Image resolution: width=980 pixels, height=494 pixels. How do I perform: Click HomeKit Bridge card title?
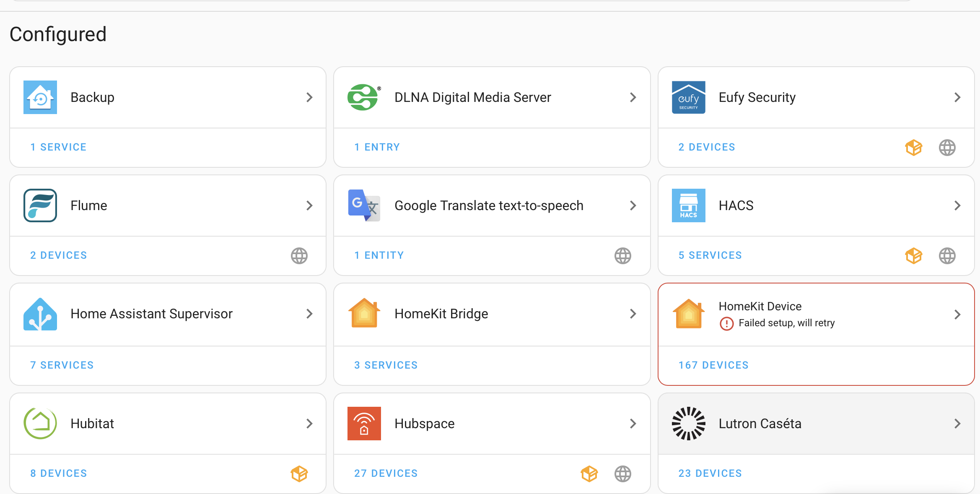pos(441,314)
